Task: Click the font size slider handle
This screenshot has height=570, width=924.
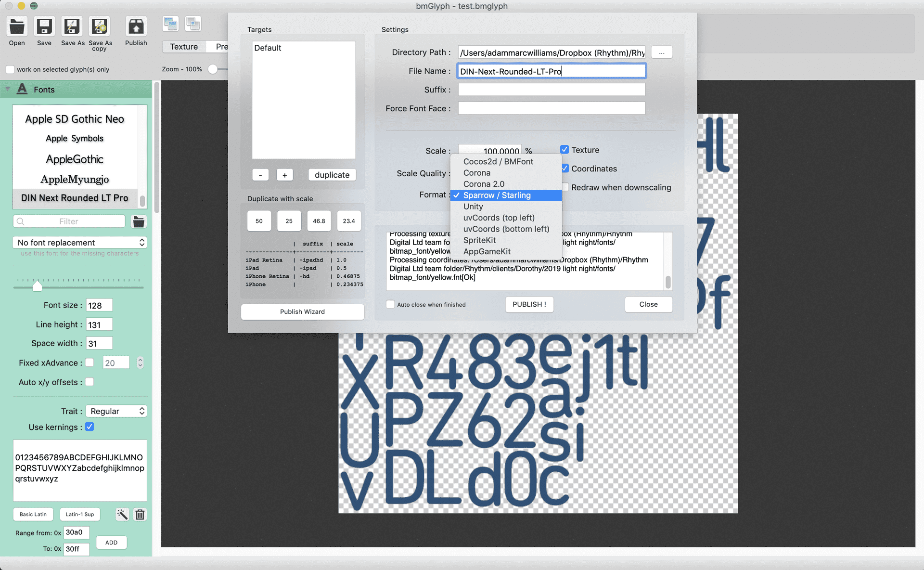Action: pos(37,286)
